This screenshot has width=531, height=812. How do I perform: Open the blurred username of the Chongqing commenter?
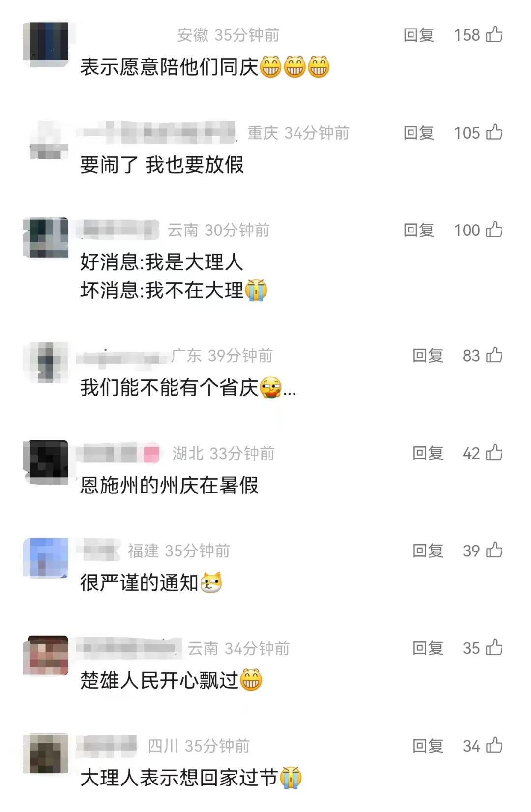point(157,132)
